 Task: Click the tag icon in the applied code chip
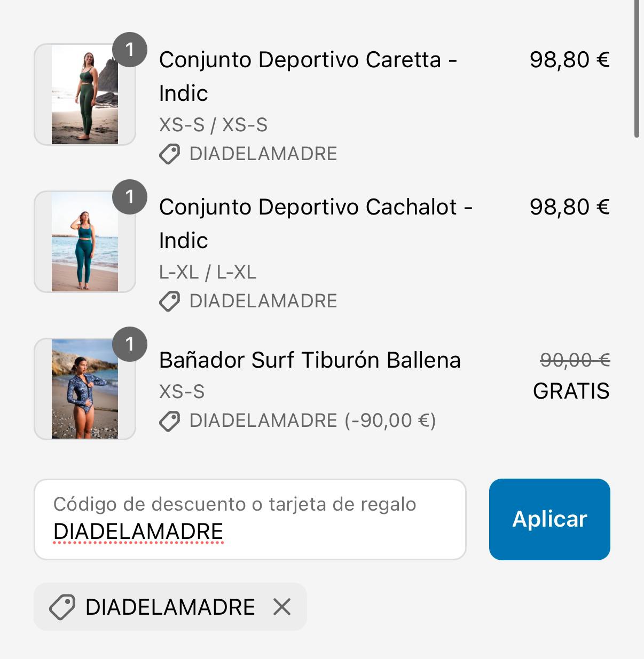click(x=62, y=607)
